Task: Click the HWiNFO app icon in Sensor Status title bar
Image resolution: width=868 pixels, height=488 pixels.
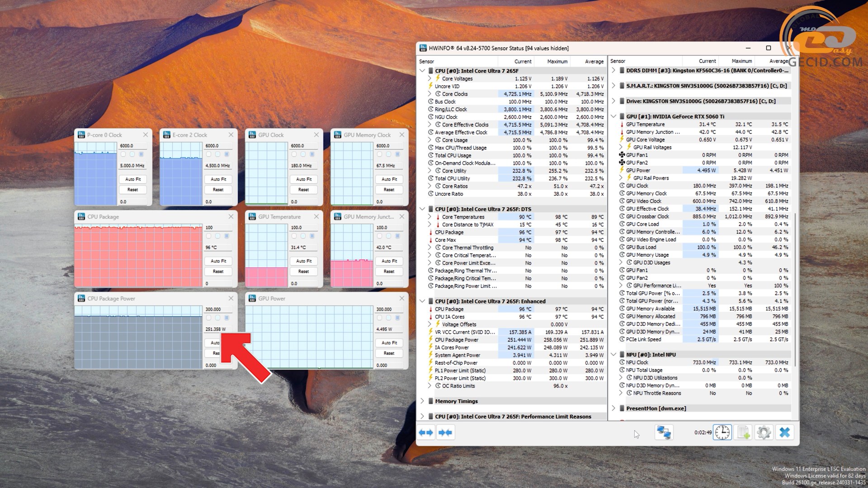Action: coord(423,48)
